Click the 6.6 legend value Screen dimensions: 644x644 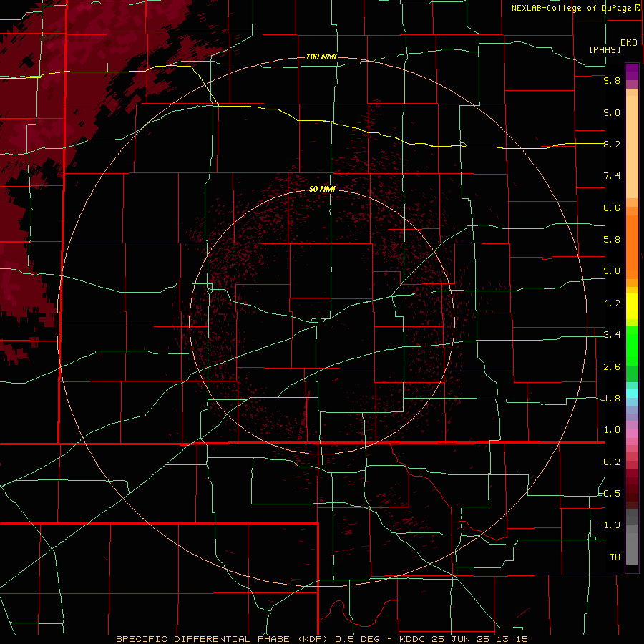click(x=612, y=208)
